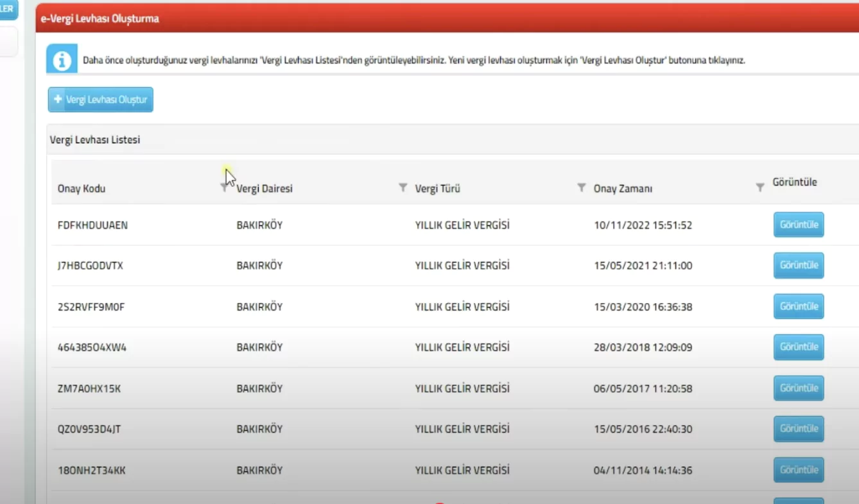
Task: Open Görüntüle for code J7HBCGODVTX
Action: click(798, 265)
